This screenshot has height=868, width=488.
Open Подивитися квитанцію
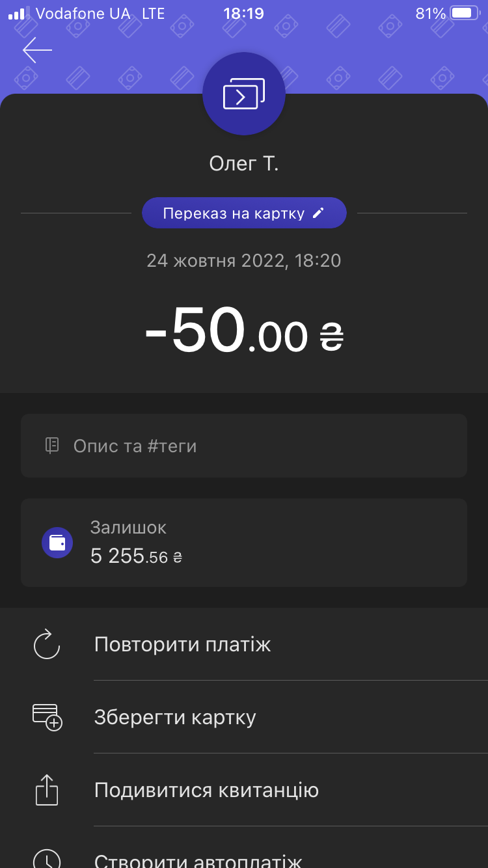206,790
